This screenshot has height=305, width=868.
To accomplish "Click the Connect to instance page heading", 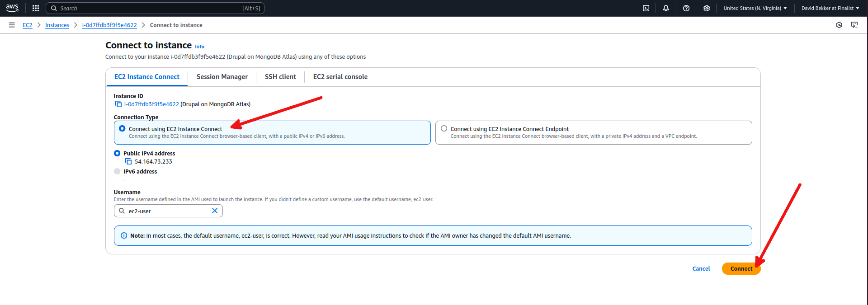I will tap(148, 45).
